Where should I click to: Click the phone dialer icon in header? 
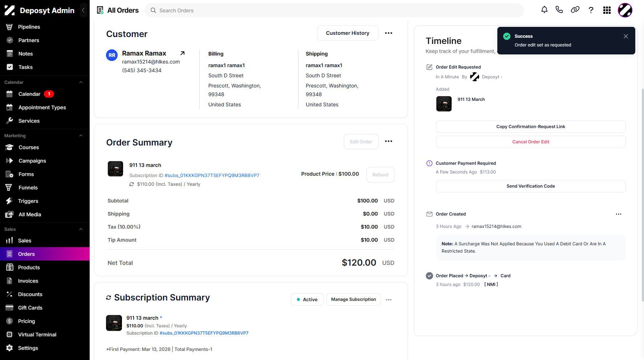[x=559, y=10]
